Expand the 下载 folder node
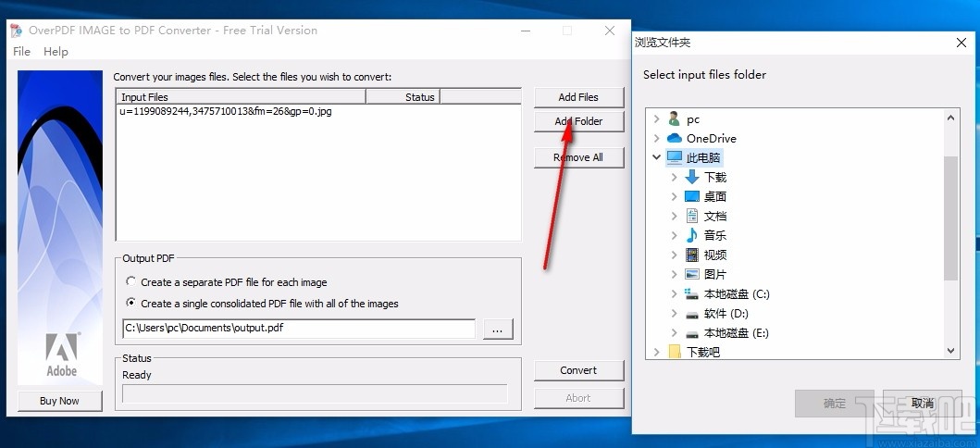Screen dimensions: 980x448 [674, 178]
